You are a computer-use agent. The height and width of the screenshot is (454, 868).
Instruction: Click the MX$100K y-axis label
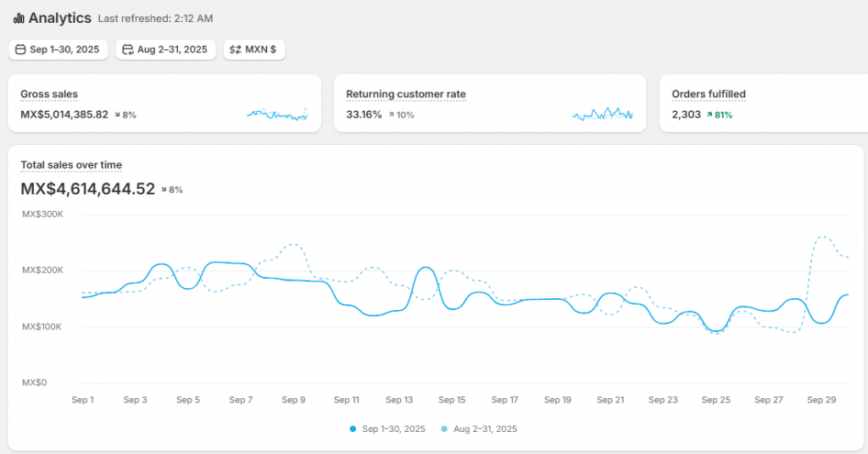pyautogui.click(x=42, y=327)
